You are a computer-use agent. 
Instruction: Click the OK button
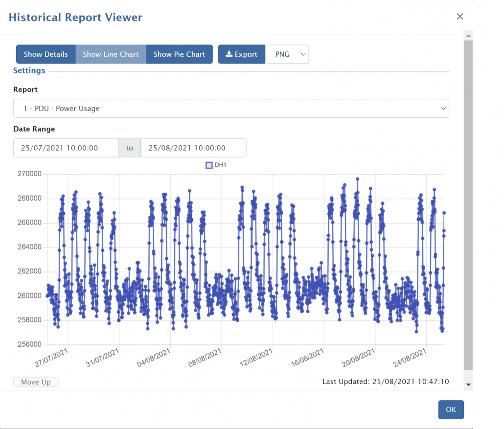tap(451, 410)
